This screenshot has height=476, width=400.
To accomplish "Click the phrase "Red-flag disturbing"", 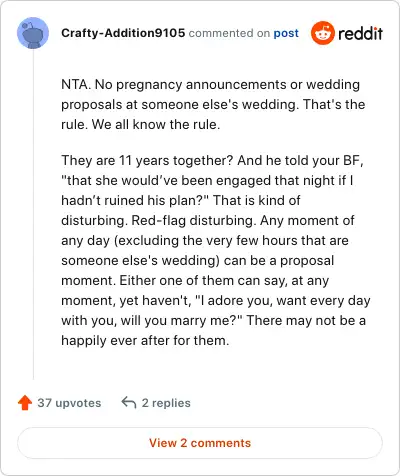I will [192, 220].
